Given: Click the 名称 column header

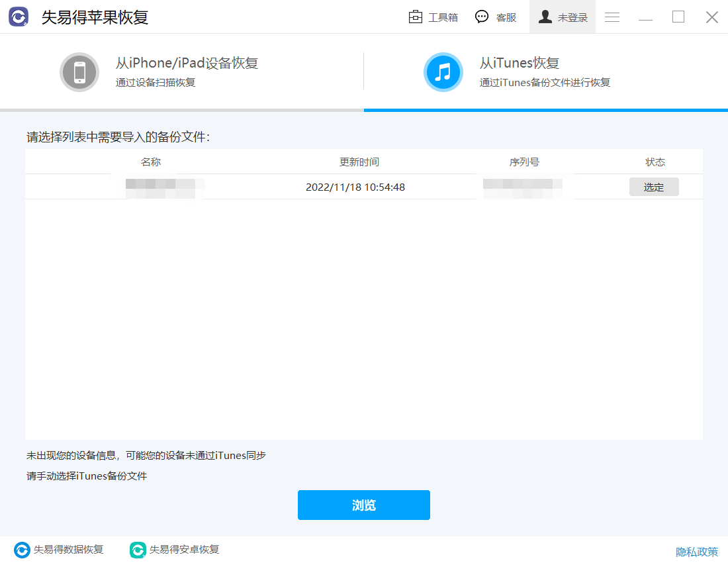Looking at the screenshot, I should tap(151, 162).
